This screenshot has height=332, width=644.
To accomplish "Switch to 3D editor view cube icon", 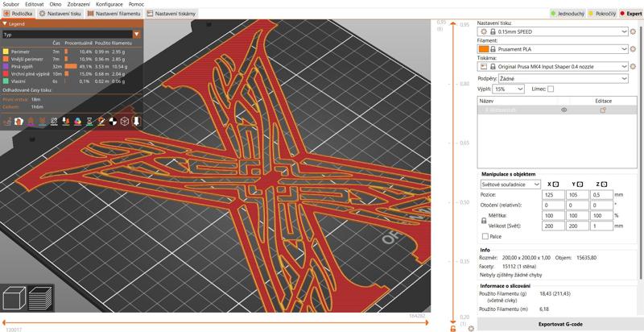I will [14, 298].
